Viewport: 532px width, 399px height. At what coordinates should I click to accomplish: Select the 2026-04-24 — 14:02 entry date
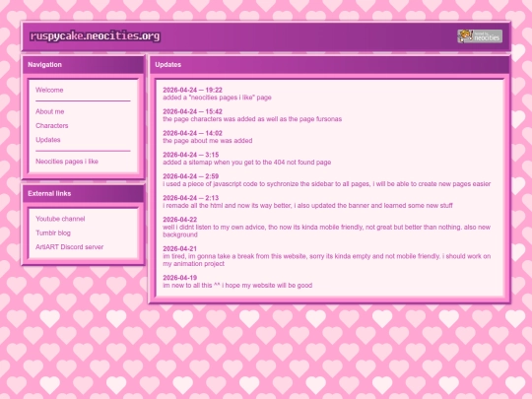click(192, 133)
